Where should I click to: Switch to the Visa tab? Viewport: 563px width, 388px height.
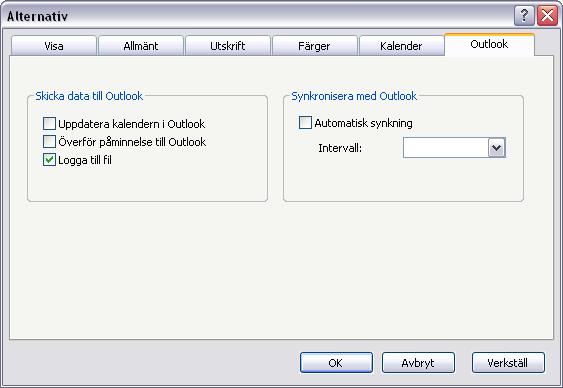point(54,46)
